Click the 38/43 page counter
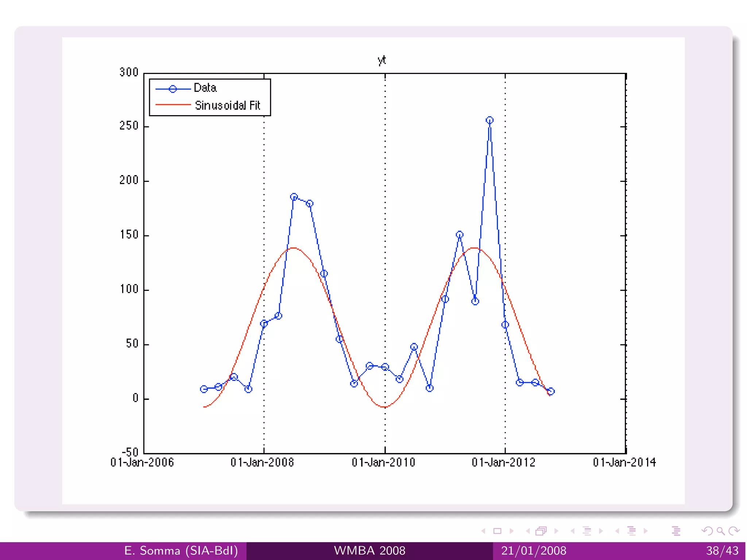 click(x=722, y=551)
